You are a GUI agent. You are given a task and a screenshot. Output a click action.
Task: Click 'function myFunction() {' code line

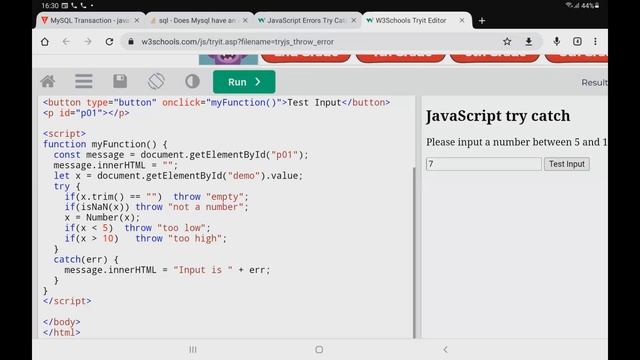point(105,144)
